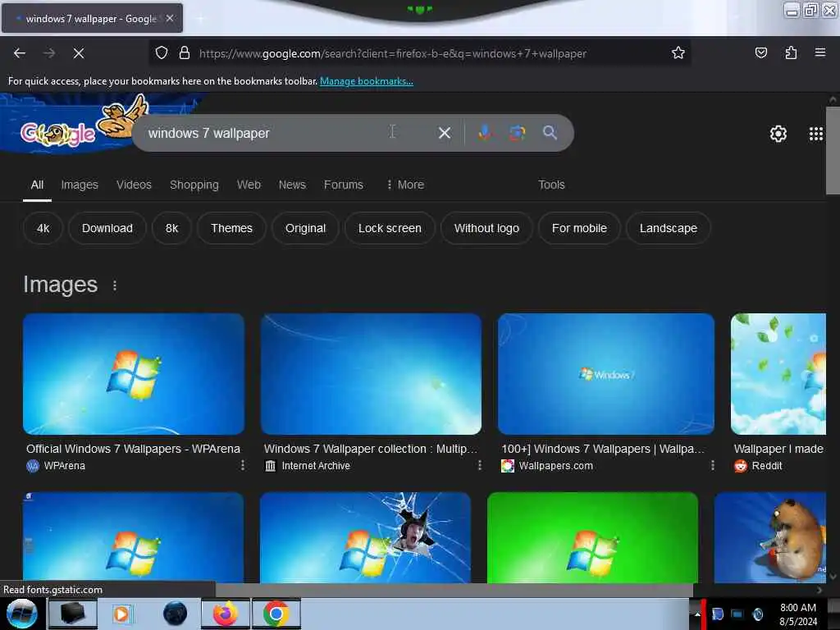Image resolution: width=840 pixels, height=630 pixels.
Task: Switch to the News search tab
Action: [292, 185]
